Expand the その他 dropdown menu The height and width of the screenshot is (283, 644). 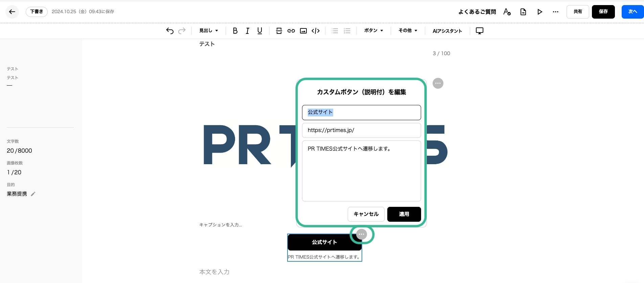click(408, 31)
